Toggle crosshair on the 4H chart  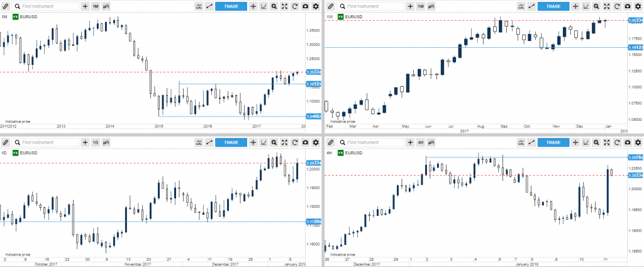coord(575,143)
